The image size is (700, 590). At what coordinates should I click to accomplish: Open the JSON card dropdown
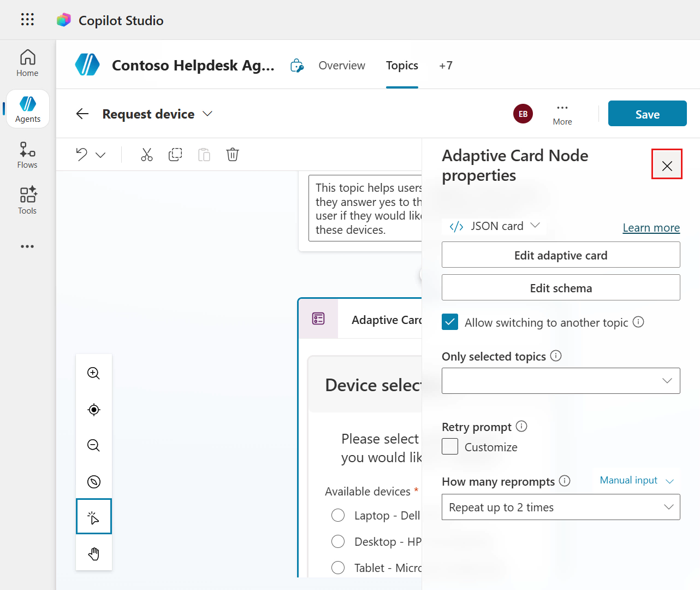pos(494,226)
